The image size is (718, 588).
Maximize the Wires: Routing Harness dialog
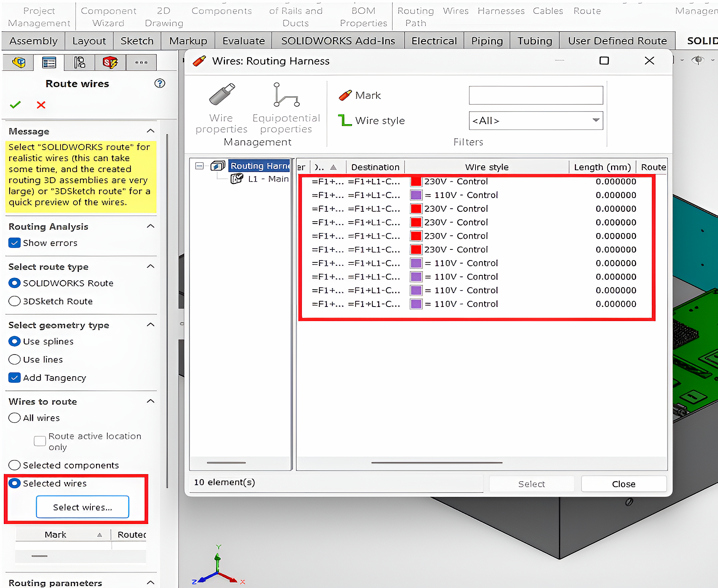[604, 61]
